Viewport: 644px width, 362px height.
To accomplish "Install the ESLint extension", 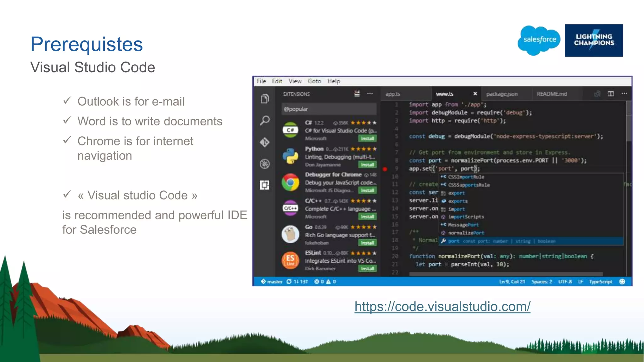I will pyautogui.click(x=367, y=269).
